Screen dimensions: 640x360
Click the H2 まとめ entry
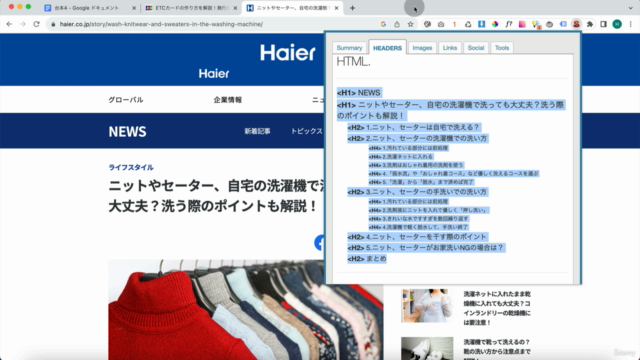(x=367, y=259)
